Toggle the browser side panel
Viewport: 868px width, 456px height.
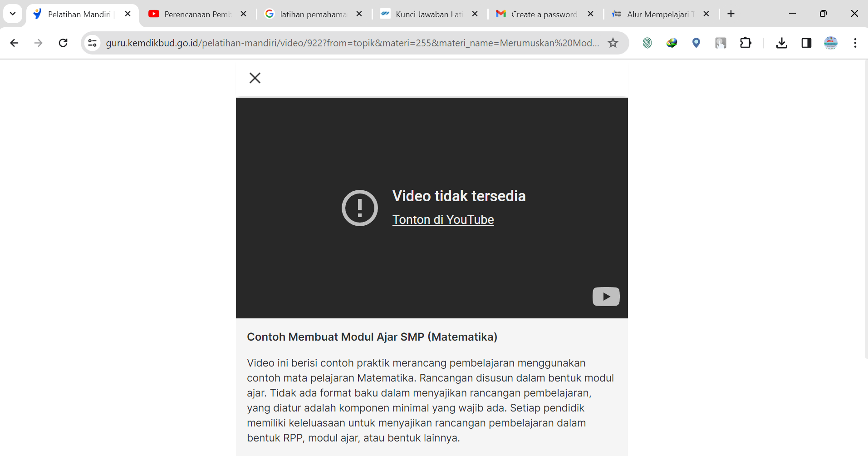[806, 43]
